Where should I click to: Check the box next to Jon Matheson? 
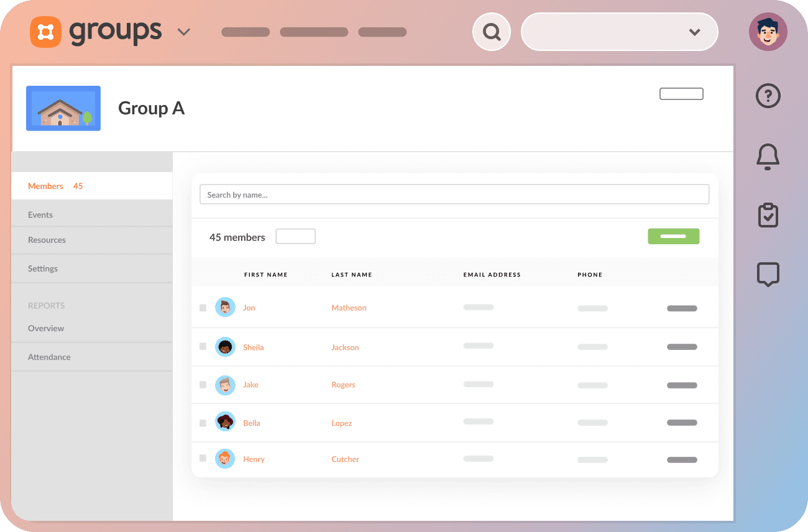pyautogui.click(x=203, y=307)
